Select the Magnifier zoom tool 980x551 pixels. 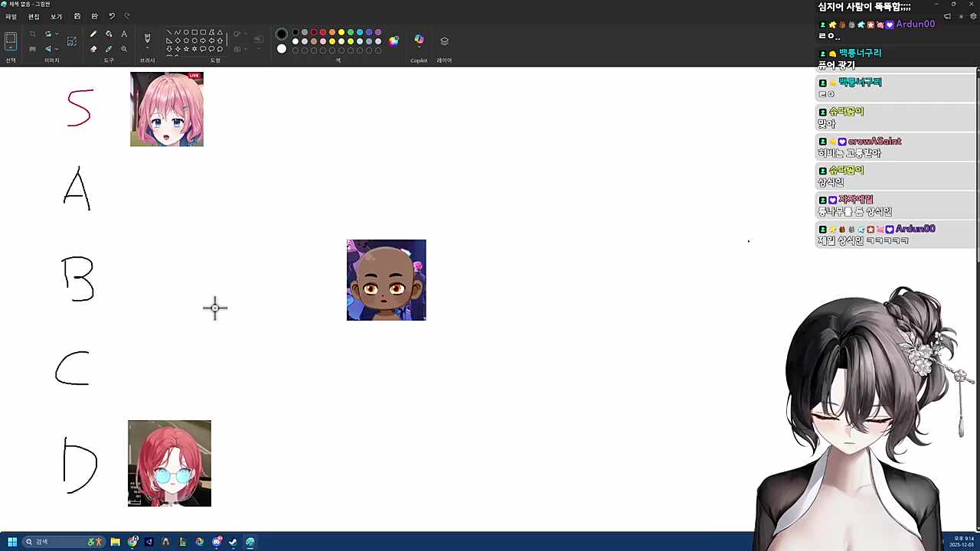(x=124, y=49)
